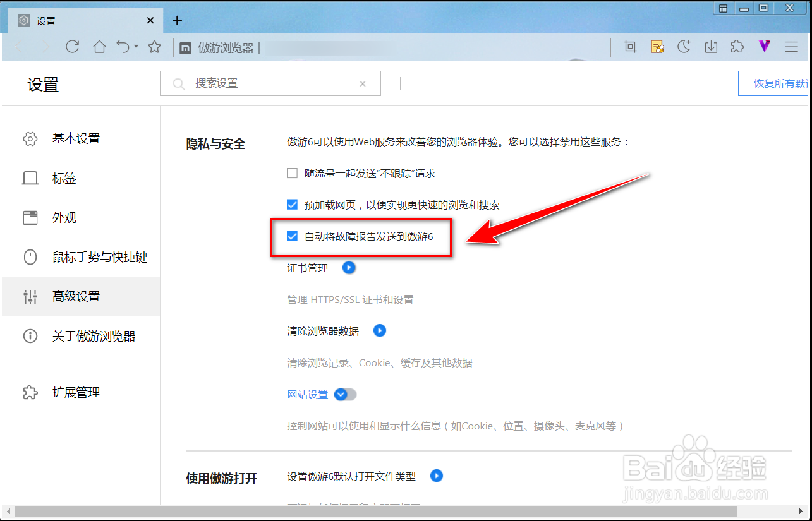The image size is (812, 521).
Task: Open the Maxnote notes icon
Action: [x=657, y=47]
